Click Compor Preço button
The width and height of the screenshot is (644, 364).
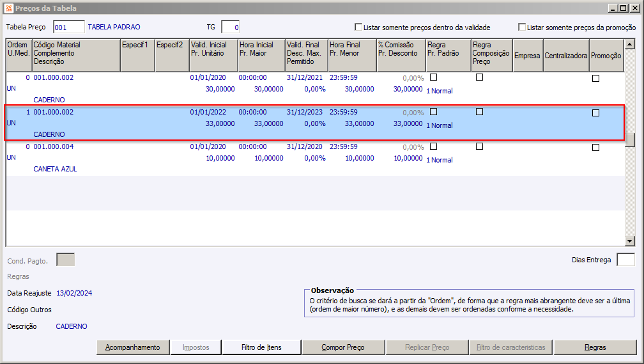[x=342, y=347]
